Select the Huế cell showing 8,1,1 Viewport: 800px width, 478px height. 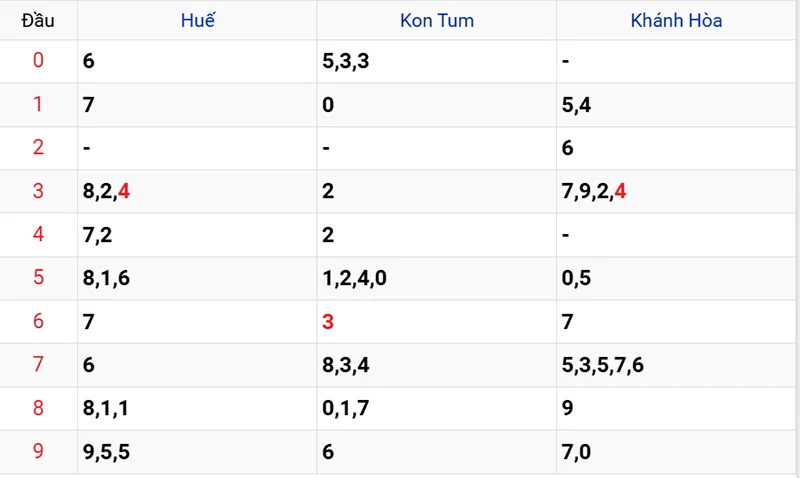[x=106, y=408]
